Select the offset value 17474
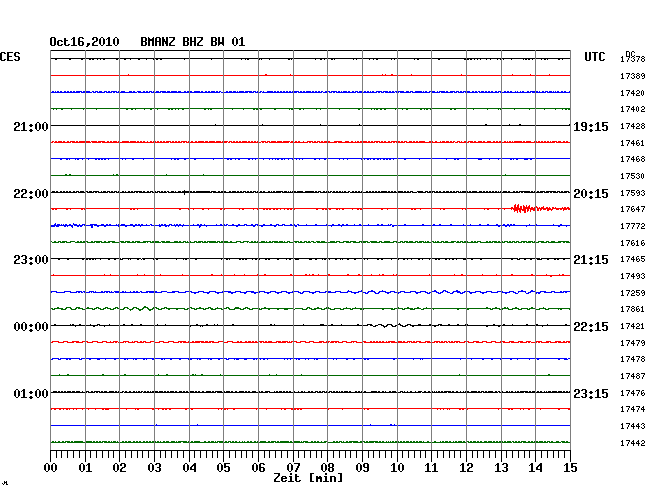Image resolution: width=650 pixels, height=494 pixels. (633, 409)
